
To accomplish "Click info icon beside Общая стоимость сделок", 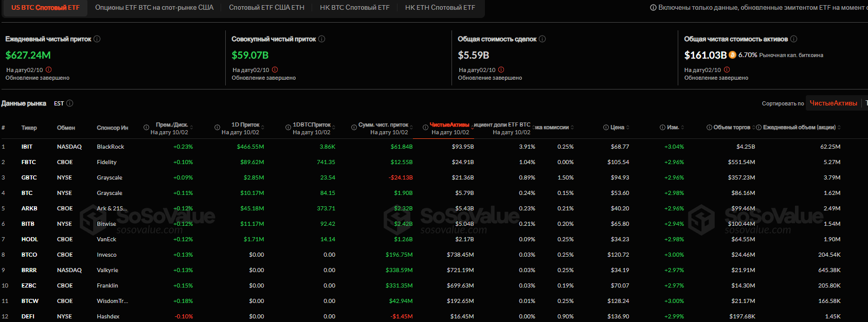I will 542,39.
